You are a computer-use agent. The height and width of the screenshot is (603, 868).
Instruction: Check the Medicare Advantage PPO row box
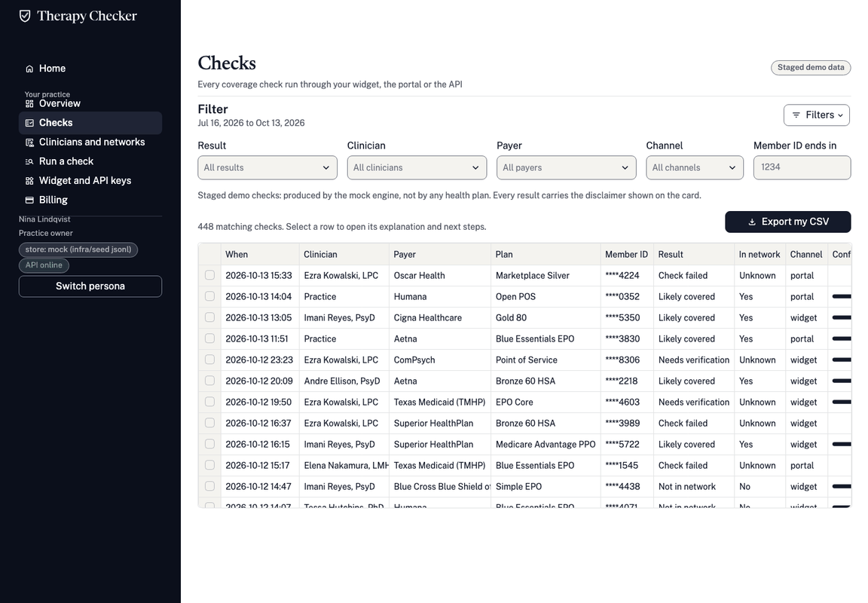(209, 443)
